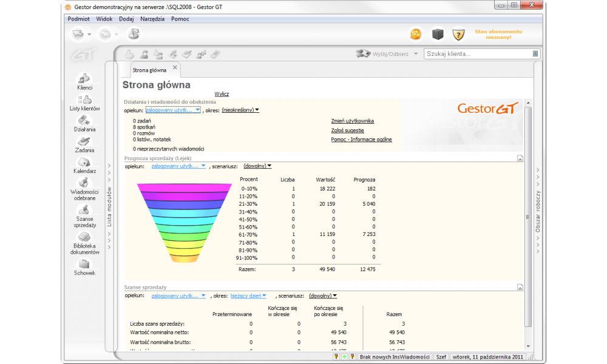The width and height of the screenshot is (607, 364).
Task: Click the Zmień użytkownika link
Action: 353,121
